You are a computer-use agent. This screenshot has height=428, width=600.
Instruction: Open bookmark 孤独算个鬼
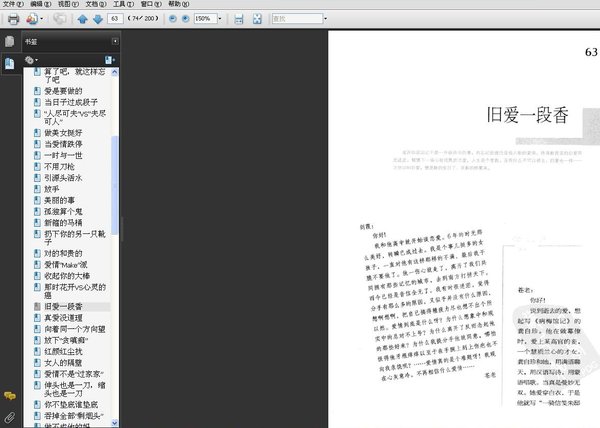pyautogui.click(x=63, y=212)
